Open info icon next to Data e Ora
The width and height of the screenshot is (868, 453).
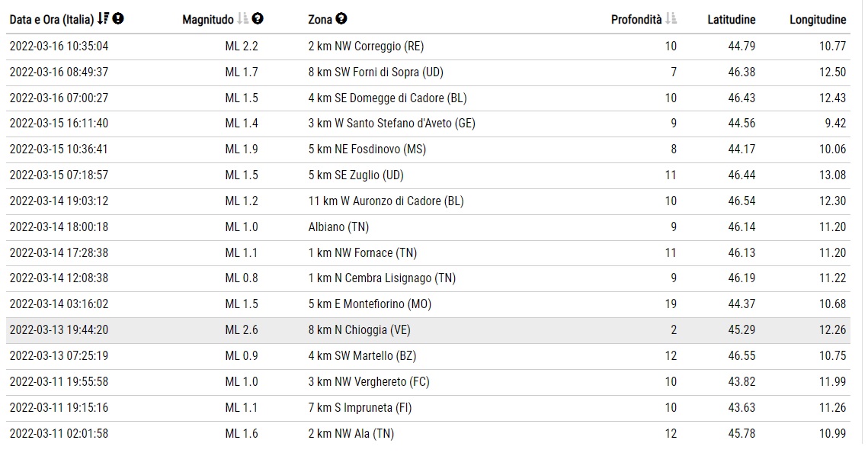118,19
